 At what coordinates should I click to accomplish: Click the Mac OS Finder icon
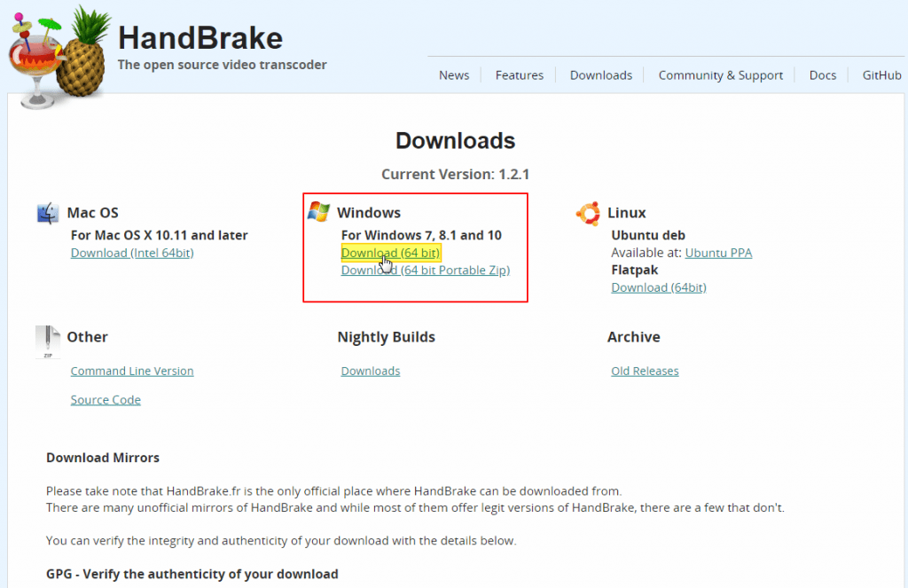pyautogui.click(x=48, y=213)
